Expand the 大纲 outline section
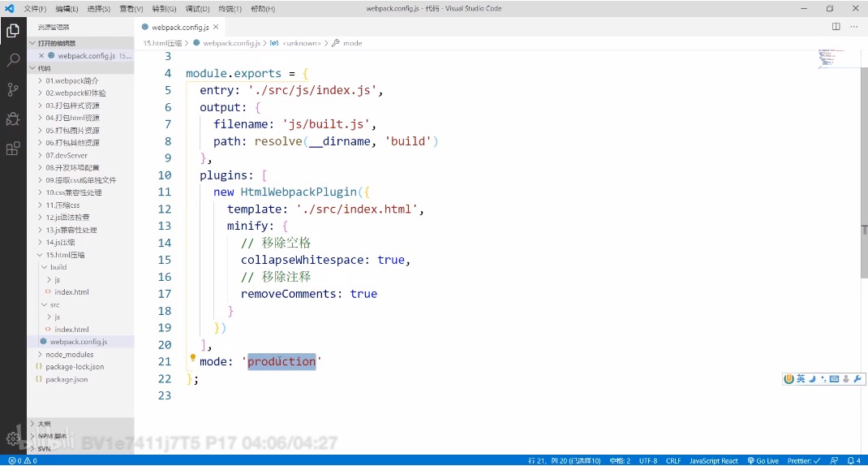This screenshot has height=466, width=868. (80, 423)
